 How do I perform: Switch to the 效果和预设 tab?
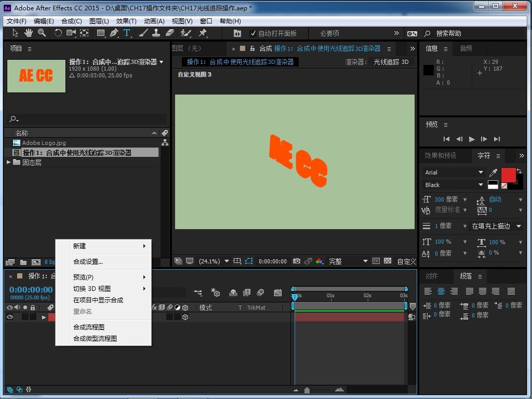pyautogui.click(x=440, y=155)
